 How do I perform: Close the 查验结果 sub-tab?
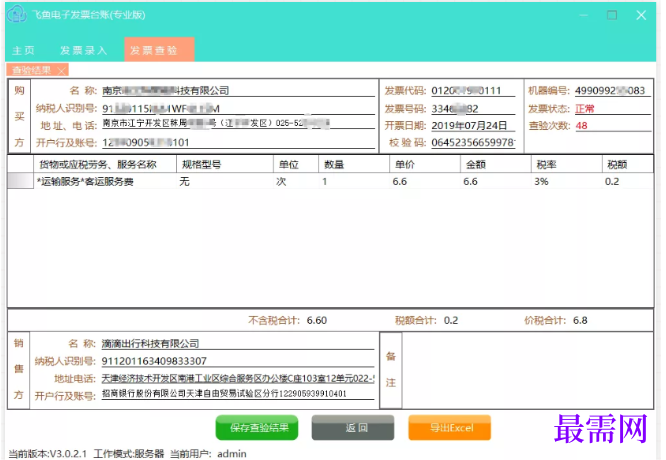pyautogui.click(x=62, y=71)
